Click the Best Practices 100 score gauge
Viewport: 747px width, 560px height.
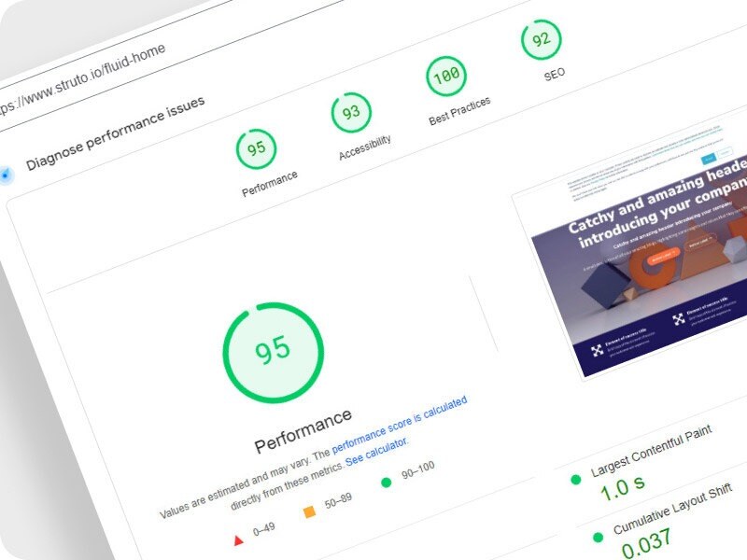(446, 77)
